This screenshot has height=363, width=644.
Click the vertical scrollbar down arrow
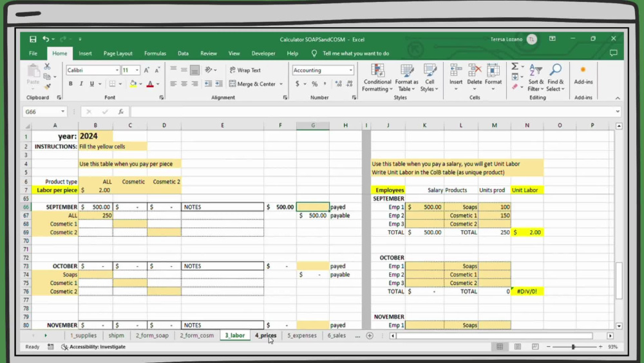(x=619, y=326)
